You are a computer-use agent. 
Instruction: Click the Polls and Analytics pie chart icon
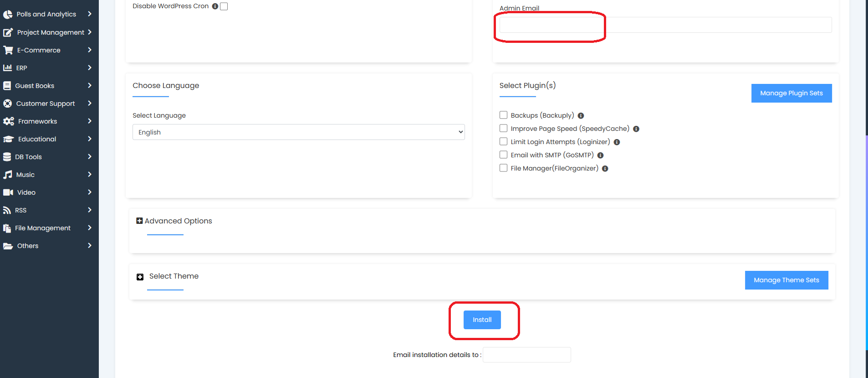(8, 14)
